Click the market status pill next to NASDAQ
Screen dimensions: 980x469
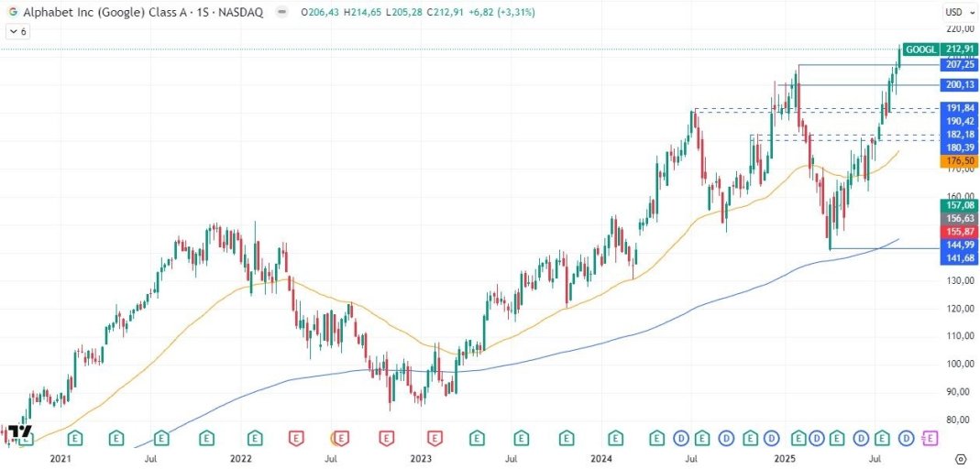pos(281,12)
